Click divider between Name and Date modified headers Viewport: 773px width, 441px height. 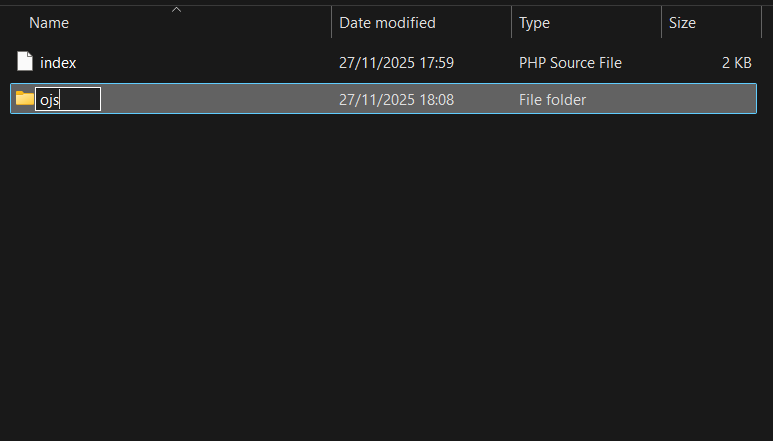tap(331, 22)
